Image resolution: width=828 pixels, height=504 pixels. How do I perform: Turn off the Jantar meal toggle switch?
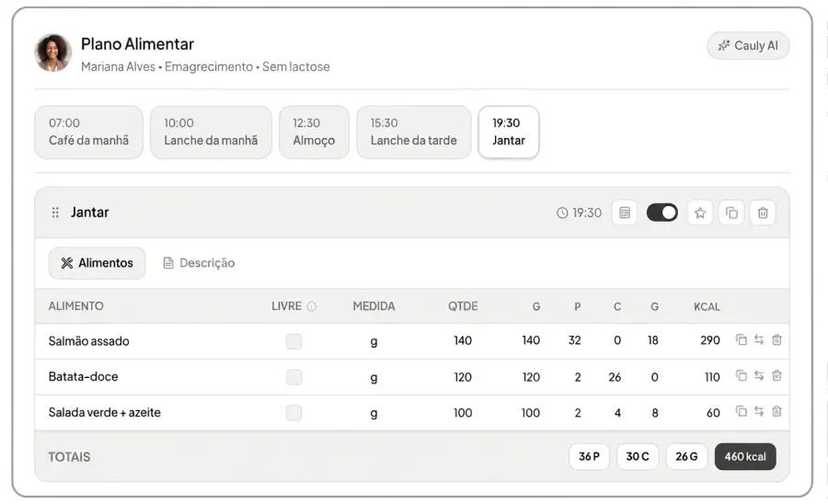tap(662, 212)
